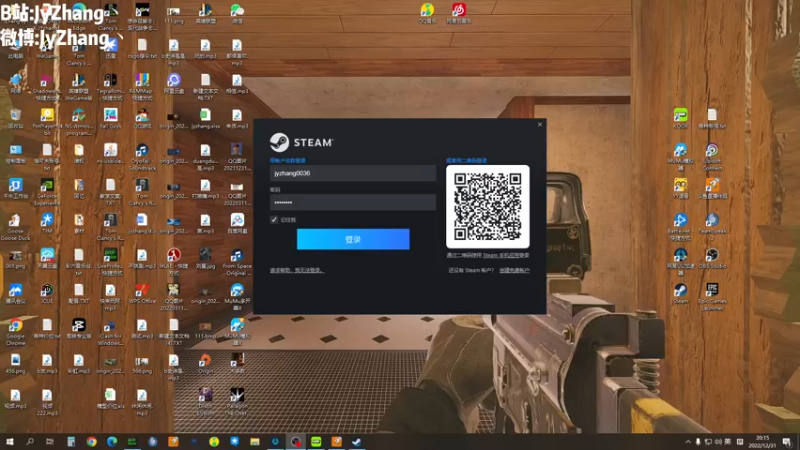This screenshot has width=800, height=450.
Task: Open RAMMap desktop shortcut
Action: (142, 87)
